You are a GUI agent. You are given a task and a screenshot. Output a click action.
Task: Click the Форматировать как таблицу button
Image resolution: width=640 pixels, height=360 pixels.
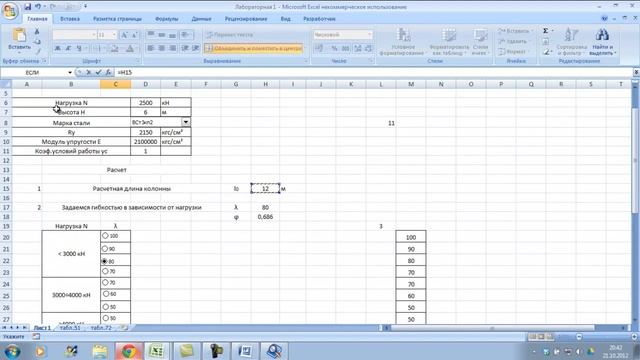click(x=449, y=42)
